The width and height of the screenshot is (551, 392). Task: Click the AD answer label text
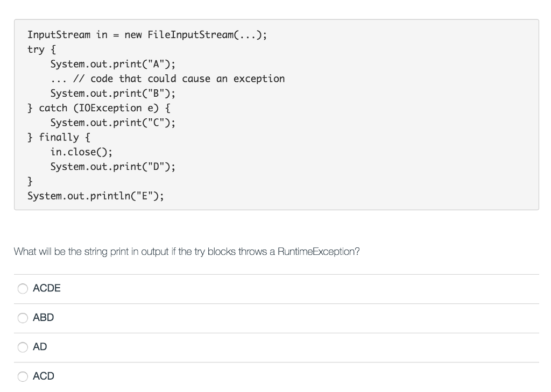[40, 347]
